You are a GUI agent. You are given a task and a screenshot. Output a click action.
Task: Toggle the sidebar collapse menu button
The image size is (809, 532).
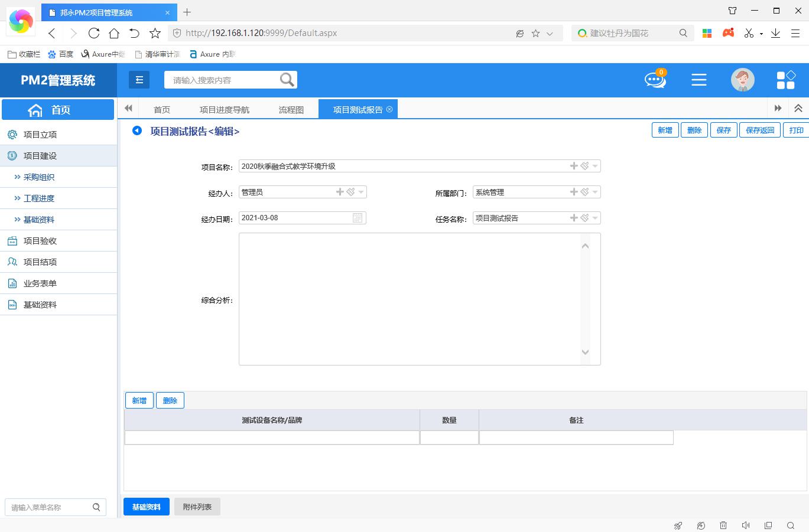point(139,80)
